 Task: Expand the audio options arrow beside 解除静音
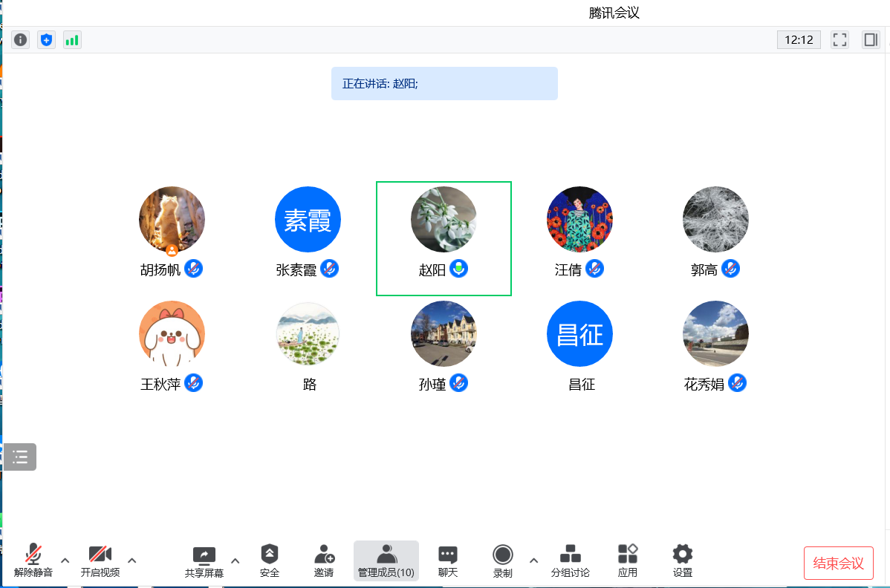pyautogui.click(x=65, y=561)
